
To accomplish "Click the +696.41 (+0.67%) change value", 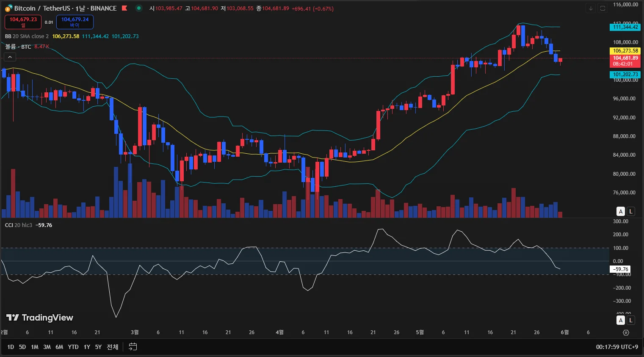I will point(312,8).
